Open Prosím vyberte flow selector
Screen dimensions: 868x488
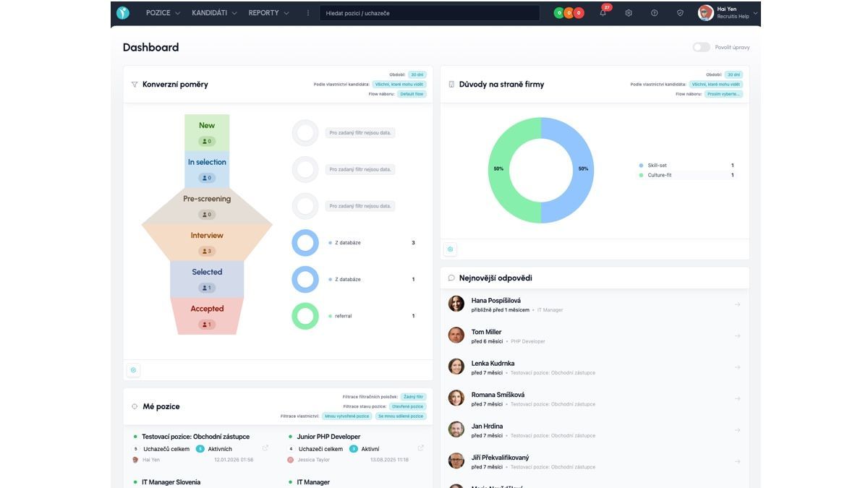click(x=723, y=94)
